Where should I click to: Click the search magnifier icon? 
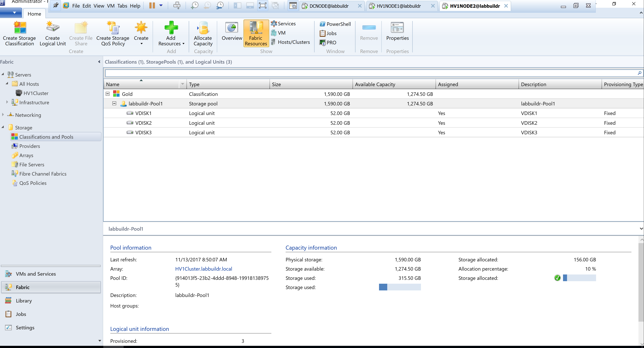[x=639, y=73]
